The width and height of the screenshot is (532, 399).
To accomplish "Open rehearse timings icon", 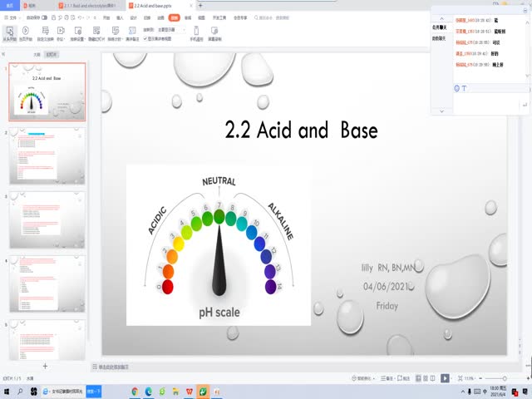I will pos(116,31).
